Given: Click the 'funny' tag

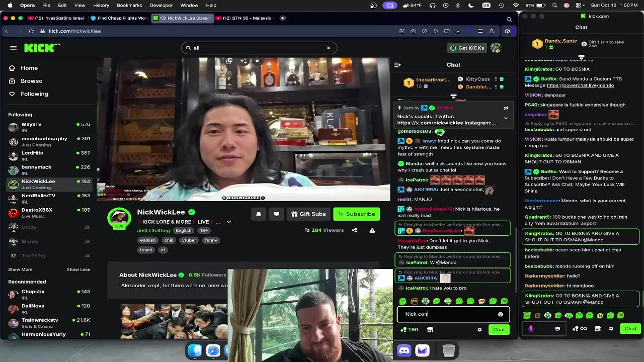Looking at the screenshot, I should [x=211, y=240].
